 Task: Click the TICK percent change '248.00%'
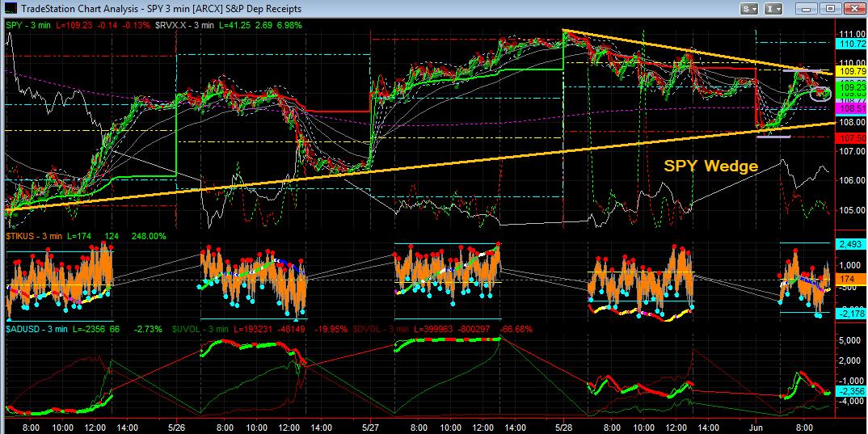click(x=149, y=236)
